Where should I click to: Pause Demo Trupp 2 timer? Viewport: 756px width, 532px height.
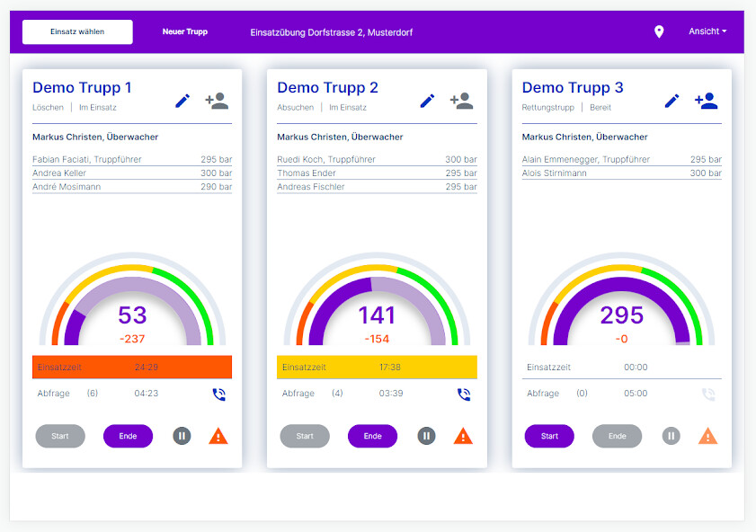point(426,437)
